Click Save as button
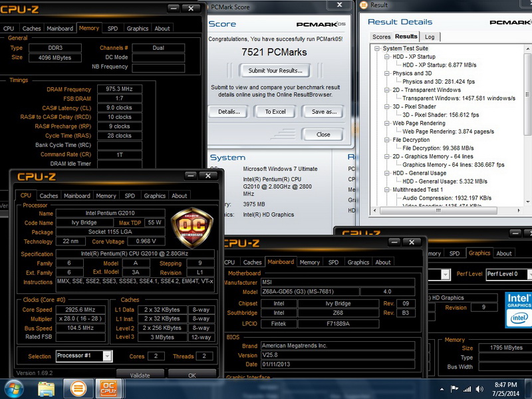This screenshot has width=532, height=399. (x=324, y=112)
